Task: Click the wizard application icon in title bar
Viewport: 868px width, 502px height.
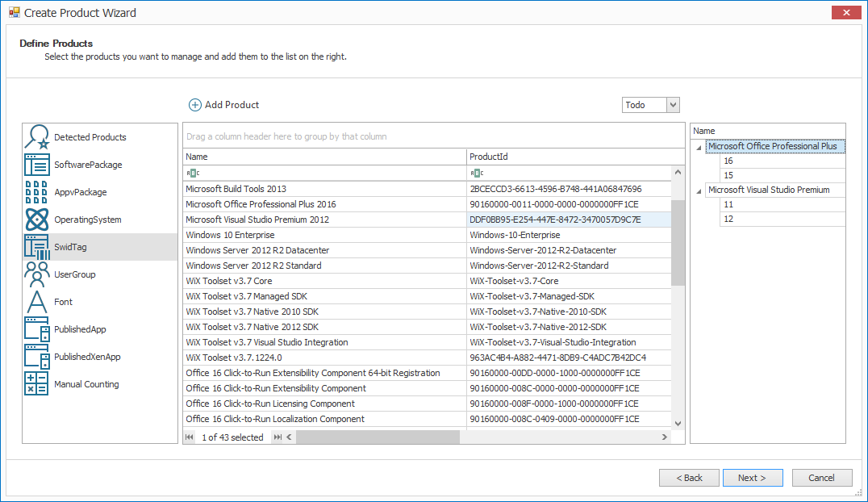Action: 15,12
